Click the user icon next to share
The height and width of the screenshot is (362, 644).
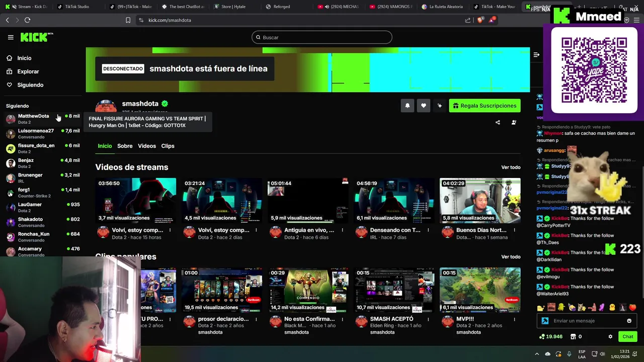coord(514,122)
